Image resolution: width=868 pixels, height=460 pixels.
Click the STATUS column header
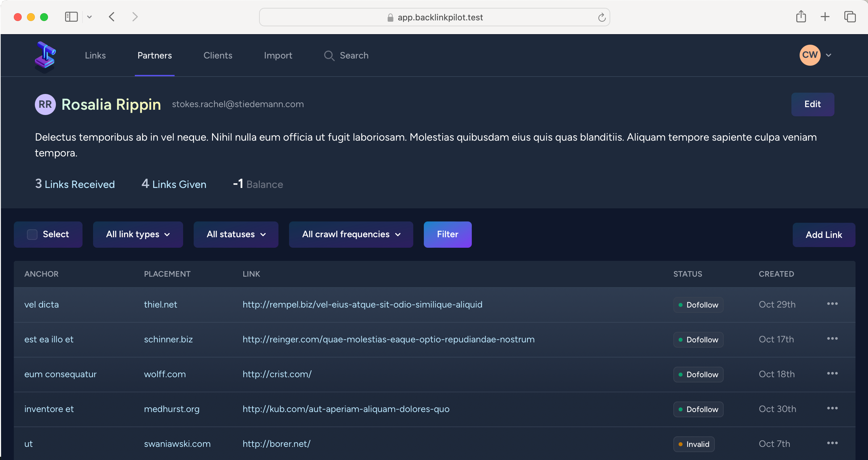click(x=688, y=274)
